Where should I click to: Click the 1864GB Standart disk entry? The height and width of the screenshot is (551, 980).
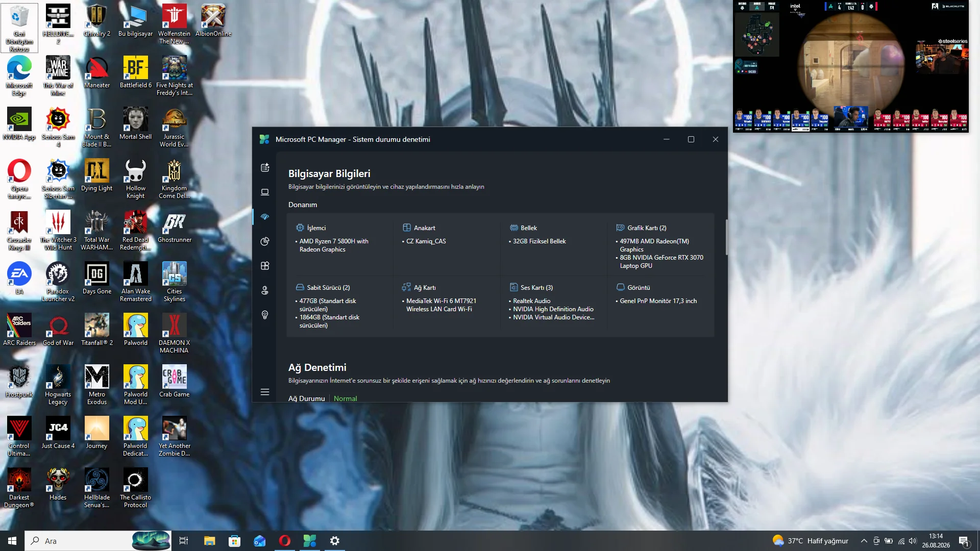329,321
